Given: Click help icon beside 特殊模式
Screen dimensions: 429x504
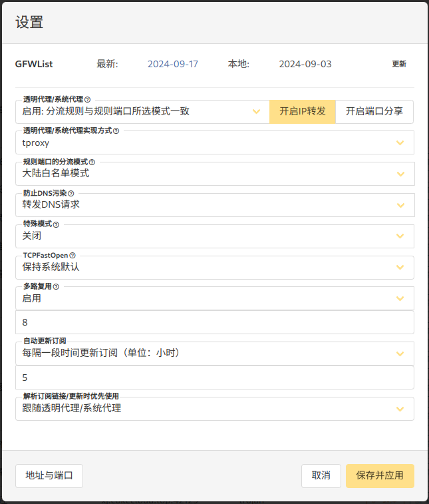Looking at the screenshot, I should [x=56, y=224].
